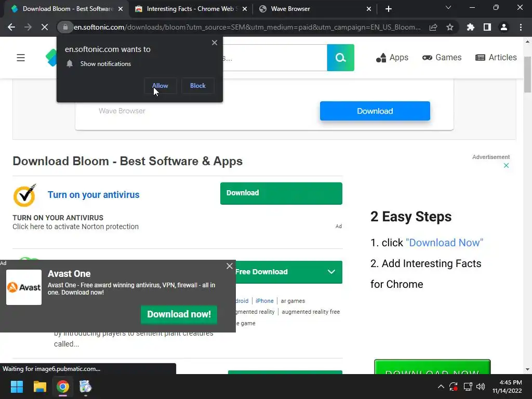Open the Extensions puzzle icon
The width and height of the screenshot is (532, 399).
[x=471, y=27]
